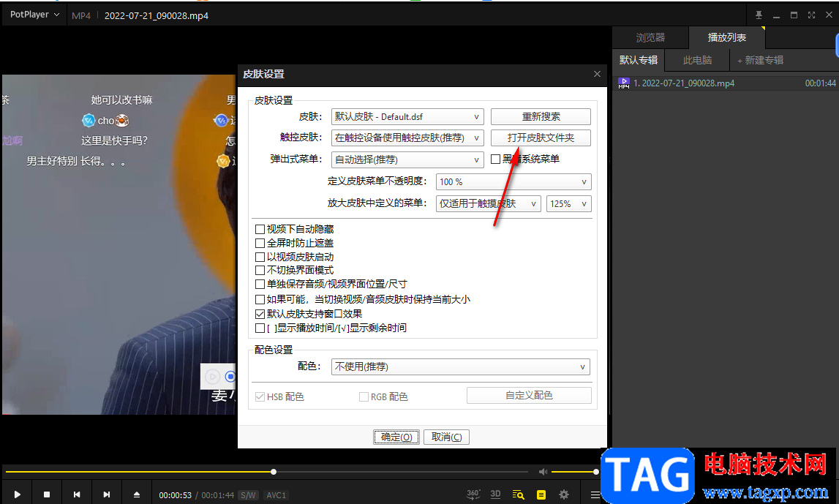The image size is (839, 504).
Task: Toggle the yellow playlist panel icon
Action: pos(541,494)
